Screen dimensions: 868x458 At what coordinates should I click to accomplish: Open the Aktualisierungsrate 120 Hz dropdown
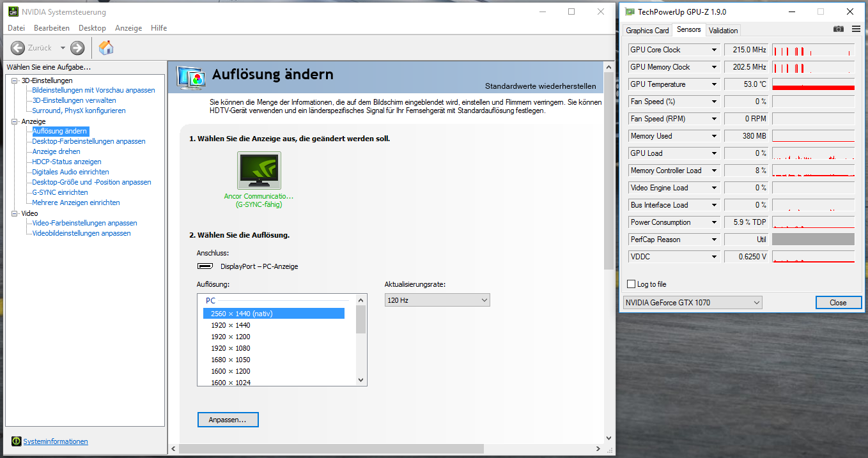coord(437,300)
